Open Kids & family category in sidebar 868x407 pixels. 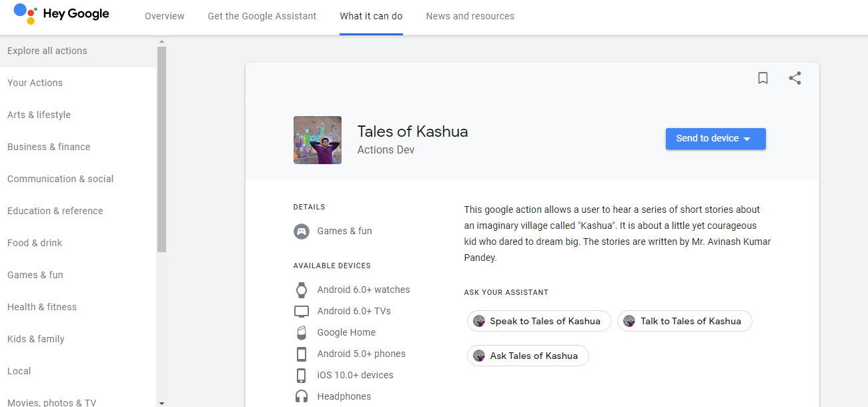click(x=36, y=339)
